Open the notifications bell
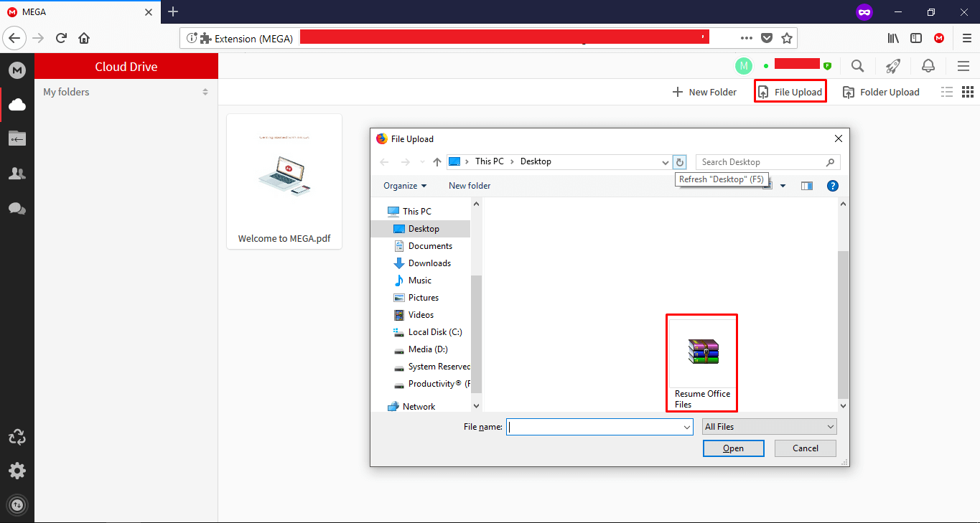The height and width of the screenshot is (523, 980). (928, 66)
